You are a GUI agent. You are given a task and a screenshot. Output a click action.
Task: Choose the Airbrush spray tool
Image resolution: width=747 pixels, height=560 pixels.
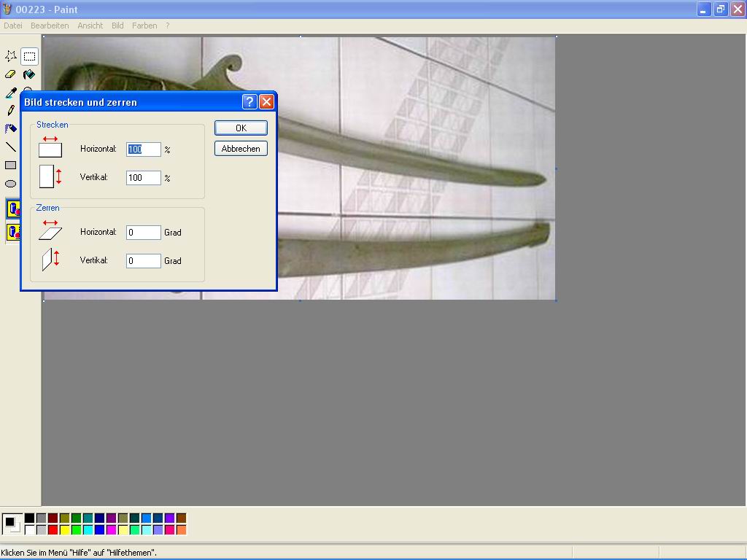coord(11,129)
